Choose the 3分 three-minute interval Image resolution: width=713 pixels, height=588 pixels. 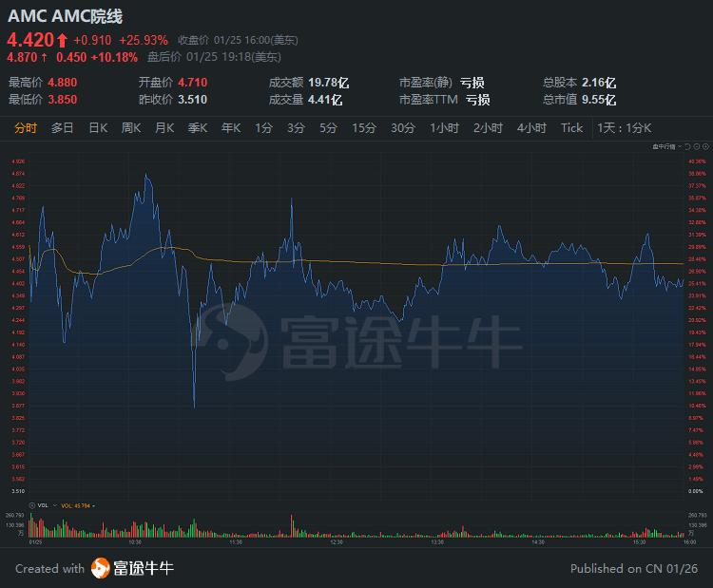[x=296, y=128]
